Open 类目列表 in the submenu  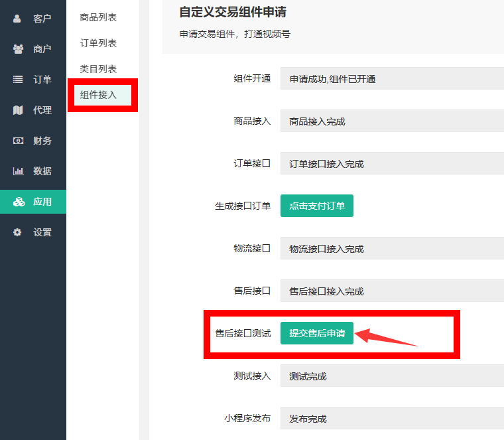(x=98, y=69)
